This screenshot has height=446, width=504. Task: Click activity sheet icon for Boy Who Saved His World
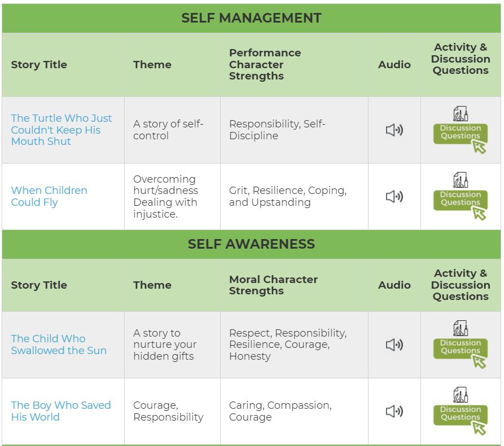[x=461, y=395]
